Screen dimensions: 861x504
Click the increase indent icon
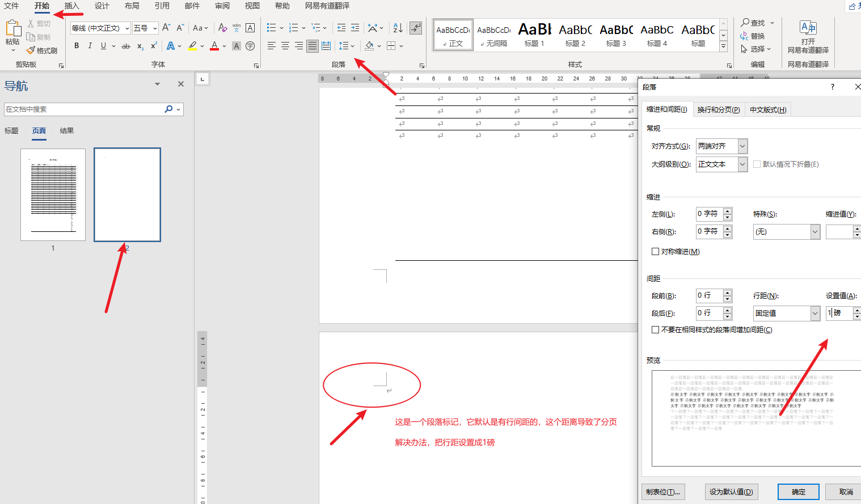[x=355, y=27]
